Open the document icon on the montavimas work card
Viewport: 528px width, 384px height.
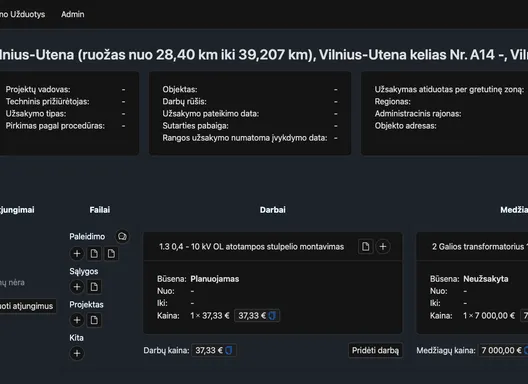(365, 247)
